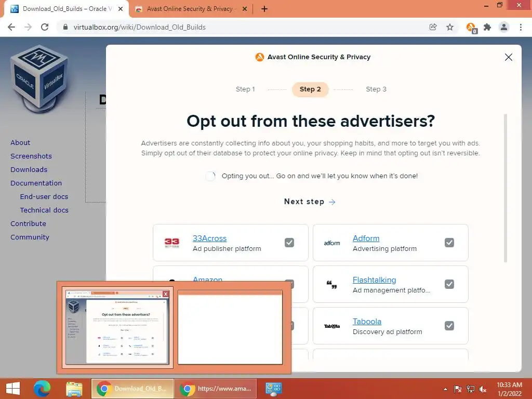Click the dialog vertical scrollbar
The height and width of the screenshot is (399, 532).
[x=505, y=188]
